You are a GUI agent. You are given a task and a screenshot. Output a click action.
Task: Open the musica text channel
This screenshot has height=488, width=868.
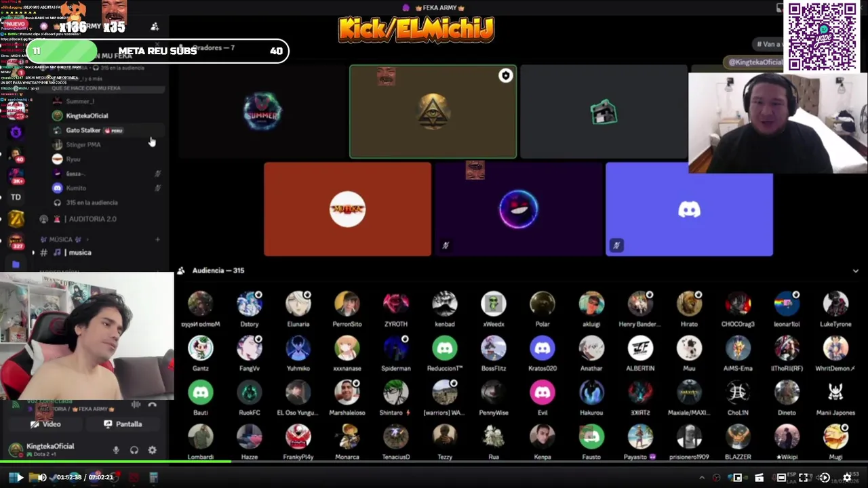click(x=80, y=253)
